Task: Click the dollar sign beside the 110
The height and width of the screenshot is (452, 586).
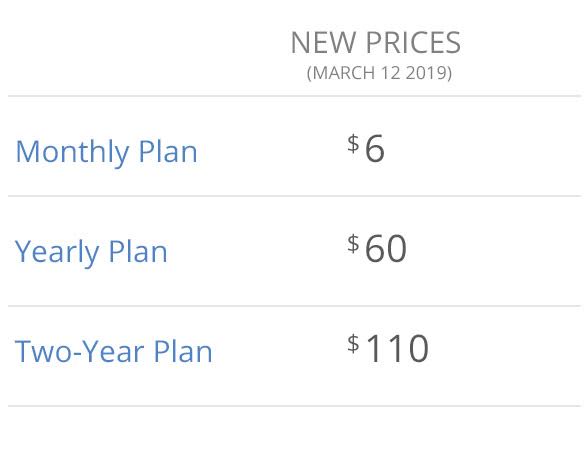Action: point(353,344)
